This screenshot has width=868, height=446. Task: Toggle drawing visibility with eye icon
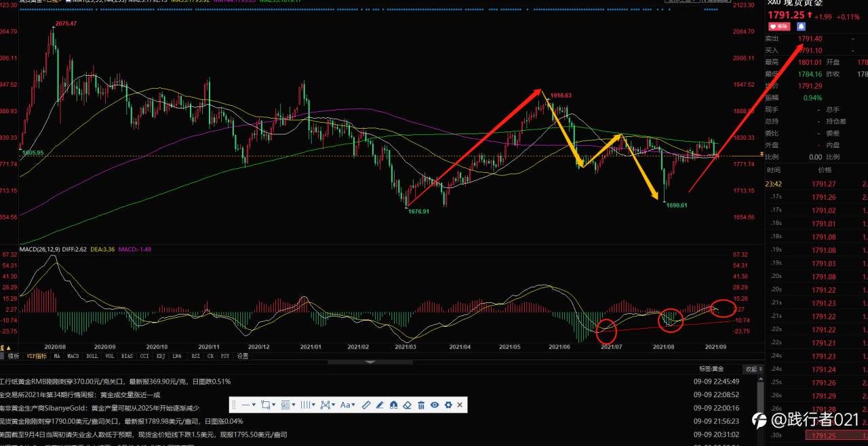pos(435,405)
